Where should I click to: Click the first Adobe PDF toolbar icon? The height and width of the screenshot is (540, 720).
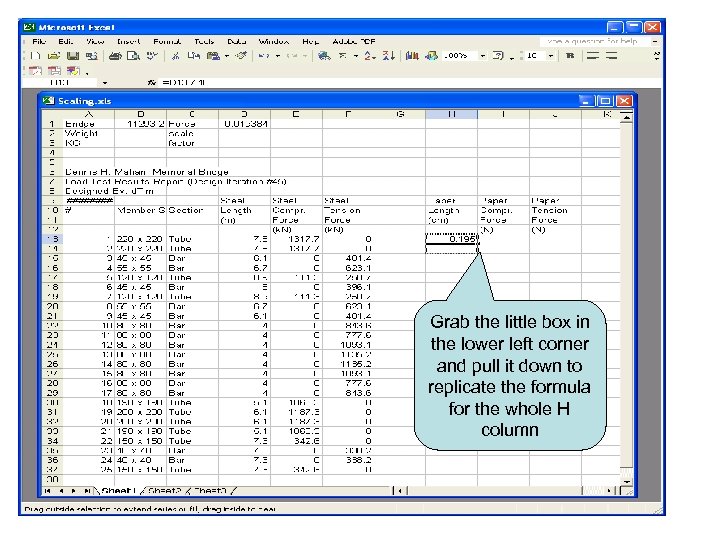(x=35, y=71)
